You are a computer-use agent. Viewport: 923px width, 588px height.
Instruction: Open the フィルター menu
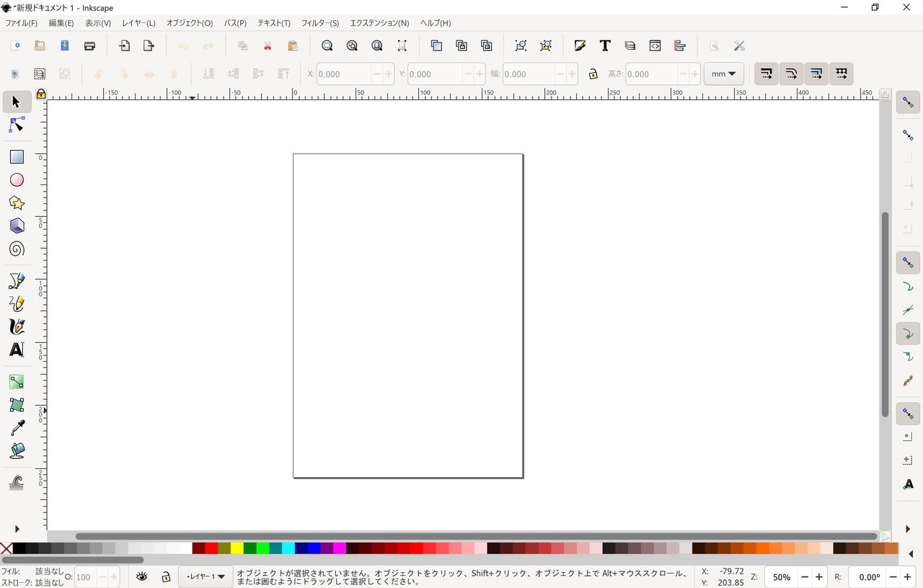320,22
